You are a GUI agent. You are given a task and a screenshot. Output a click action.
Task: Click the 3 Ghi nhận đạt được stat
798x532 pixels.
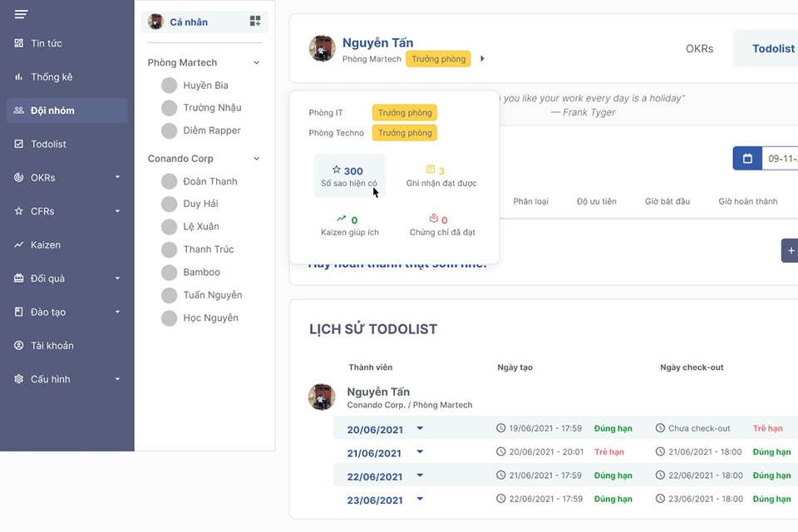tap(441, 176)
